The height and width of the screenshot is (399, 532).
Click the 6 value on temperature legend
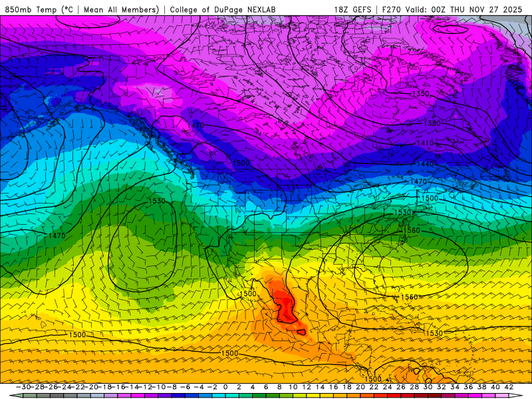266,387
